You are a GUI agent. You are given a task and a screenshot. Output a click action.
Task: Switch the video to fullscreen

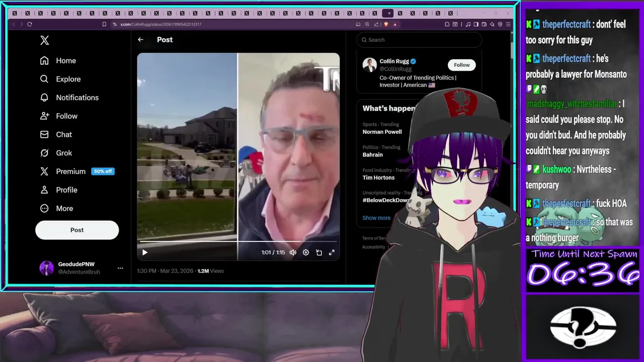click(x=332, y=252)
